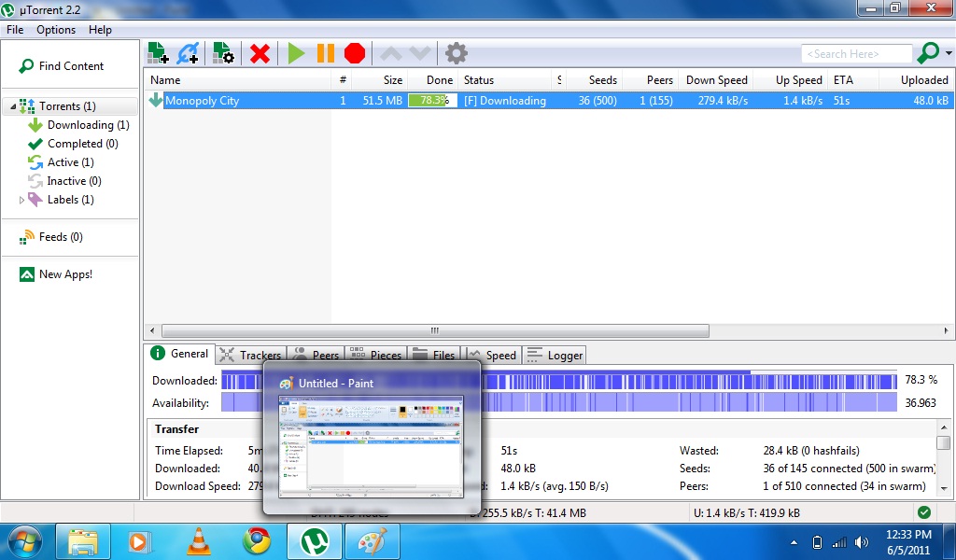Click the [F] Downloading status cell
The image size is (956, 560).
pyautogui.click(x=505, y=101)
